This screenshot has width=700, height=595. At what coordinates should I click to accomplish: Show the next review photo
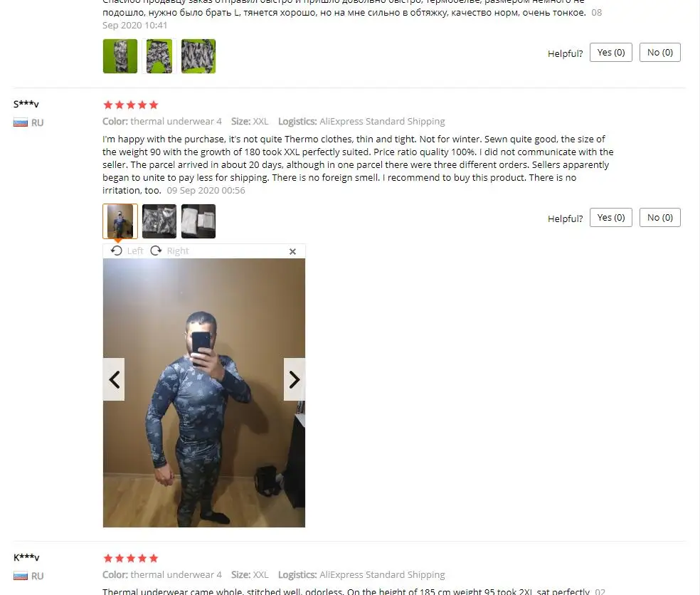pyautogui.click(x=295, y=379)
